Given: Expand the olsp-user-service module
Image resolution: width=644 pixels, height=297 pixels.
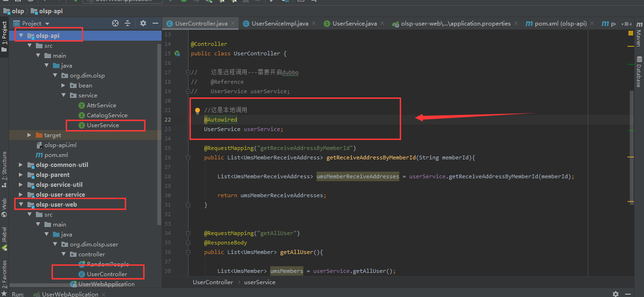Looking at the screenshot, I should (20, 195).
